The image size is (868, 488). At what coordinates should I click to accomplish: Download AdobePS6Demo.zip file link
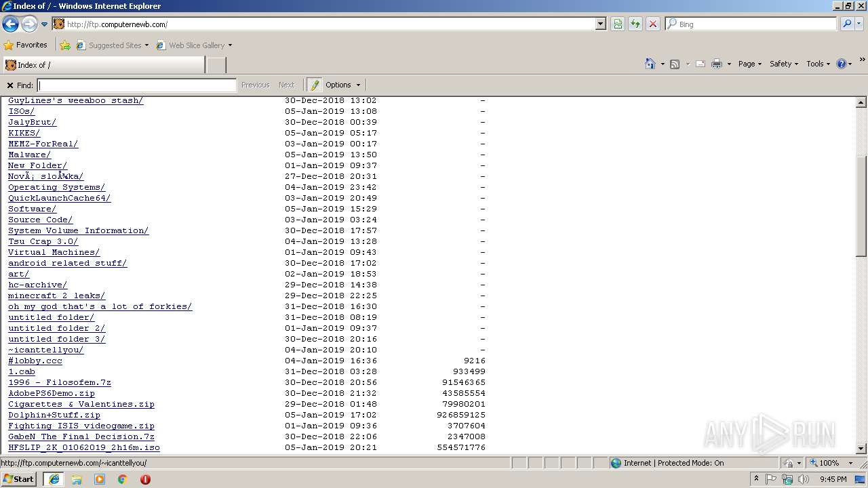click(52, 393)
